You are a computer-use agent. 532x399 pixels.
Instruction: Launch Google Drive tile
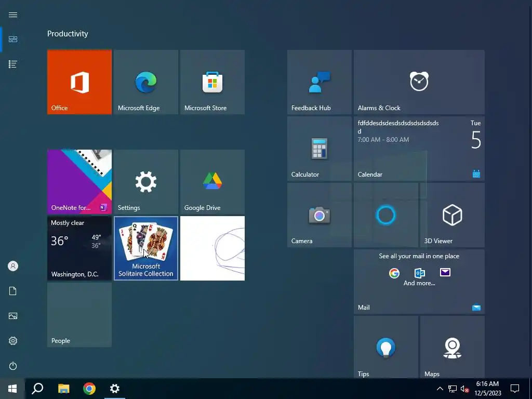coord(212,182)
